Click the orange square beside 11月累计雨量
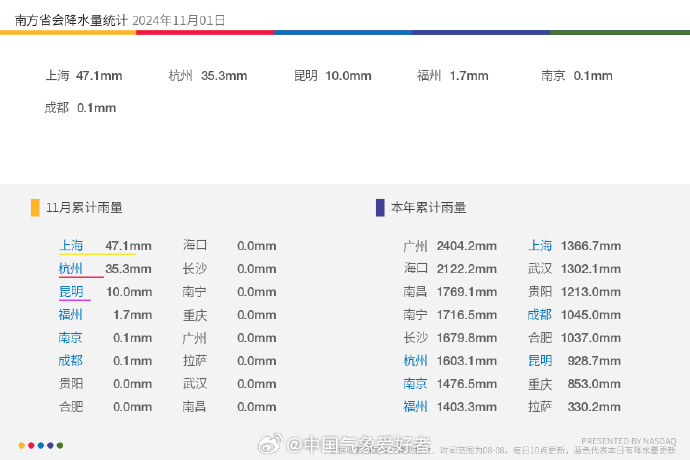 click(36, 208)
